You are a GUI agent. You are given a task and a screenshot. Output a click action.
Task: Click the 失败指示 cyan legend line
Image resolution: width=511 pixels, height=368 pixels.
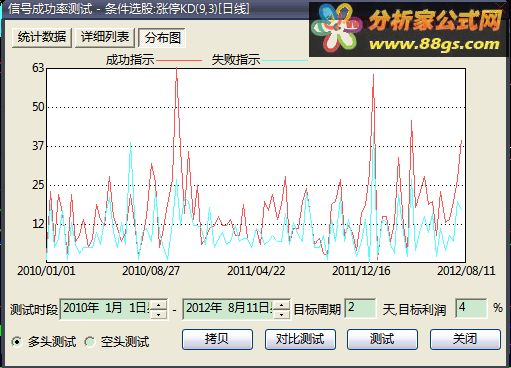point(284,61)
